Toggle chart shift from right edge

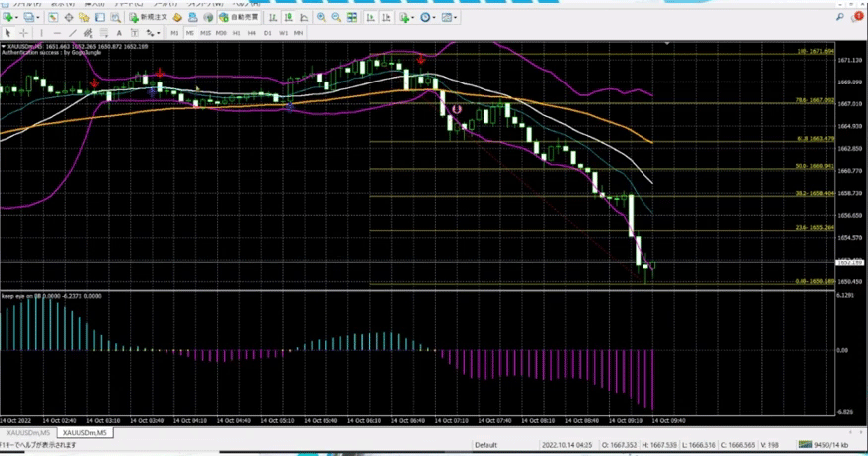point(386,18)
